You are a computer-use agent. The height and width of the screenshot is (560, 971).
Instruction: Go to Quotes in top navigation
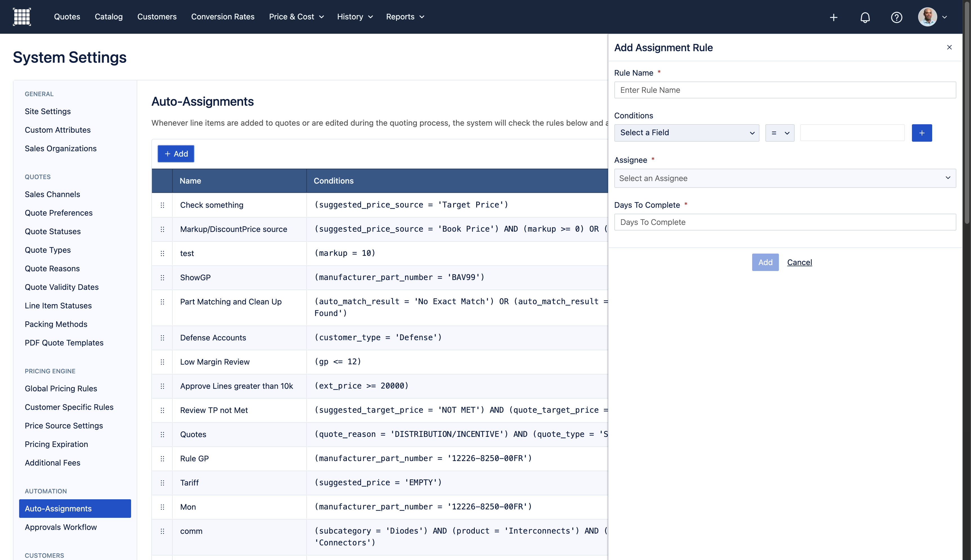pyautogui.click(x=67, y=17)
